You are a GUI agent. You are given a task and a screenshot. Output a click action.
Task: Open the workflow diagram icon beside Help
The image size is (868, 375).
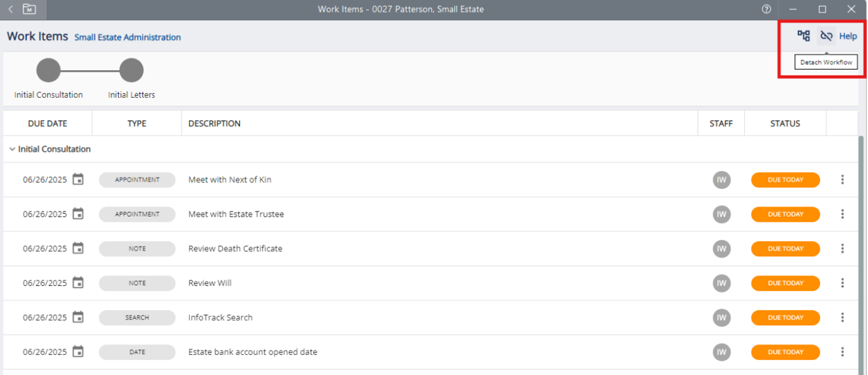804,36
